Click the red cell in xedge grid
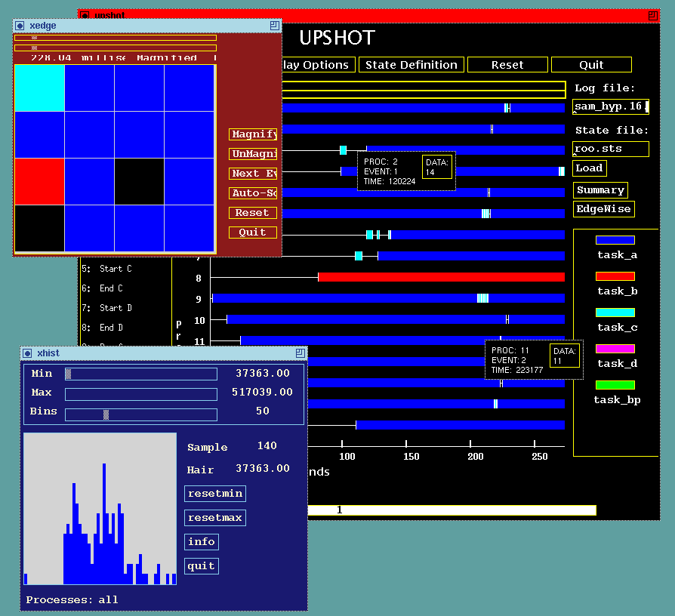This screenshot has width=675, height=616. 39,181
